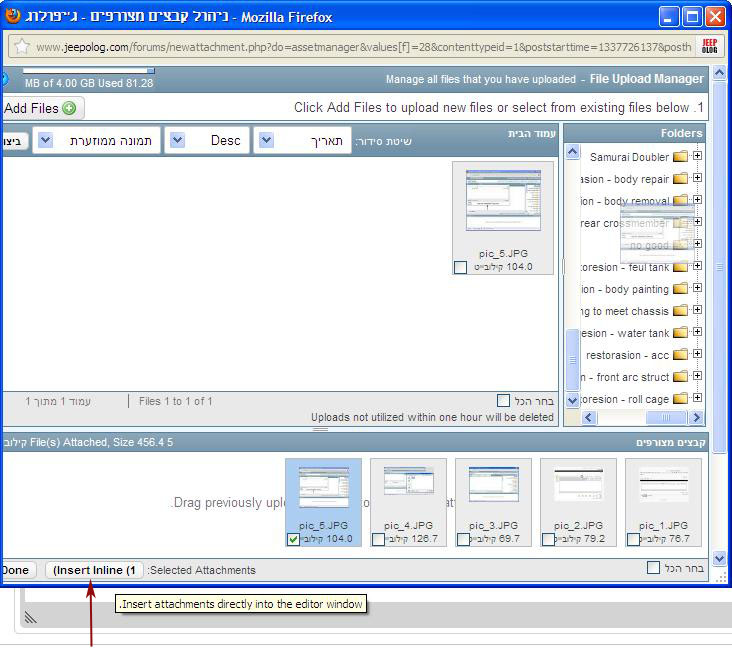
Task: Click the Jeepolog site logo icon
Action: click(708, 47)
